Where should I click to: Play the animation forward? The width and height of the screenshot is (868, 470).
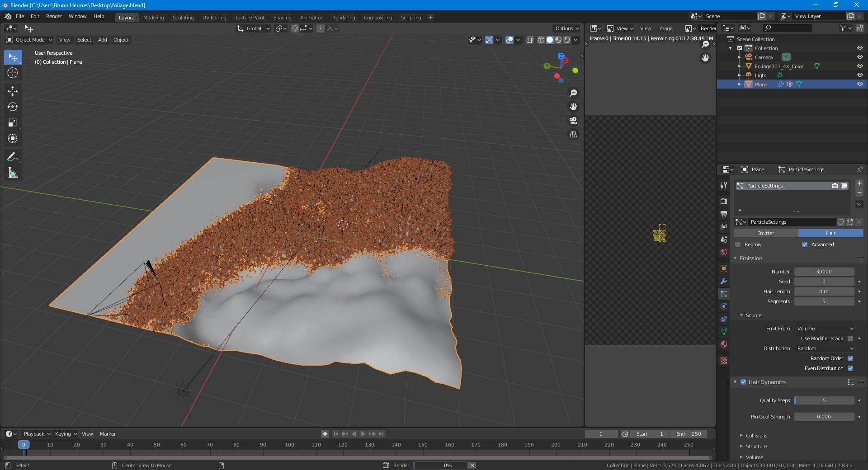[363, 434]
